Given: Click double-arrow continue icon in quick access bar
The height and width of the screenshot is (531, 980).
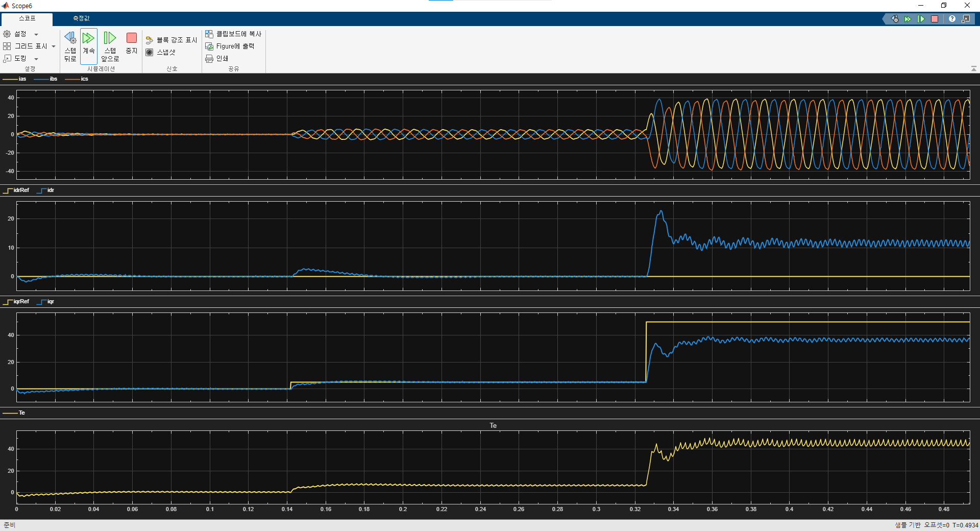Looking at the screenshot, I should (x=908, y=19).
